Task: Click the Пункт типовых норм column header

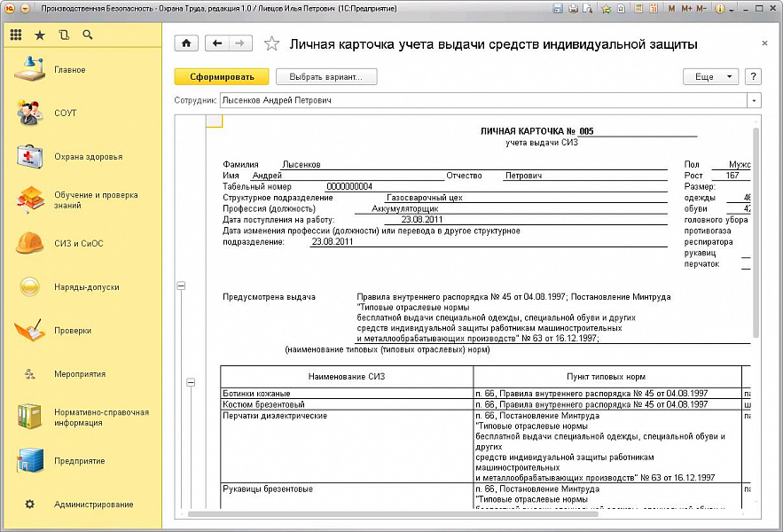Action: pyautogui.click(x=607, y=377)
